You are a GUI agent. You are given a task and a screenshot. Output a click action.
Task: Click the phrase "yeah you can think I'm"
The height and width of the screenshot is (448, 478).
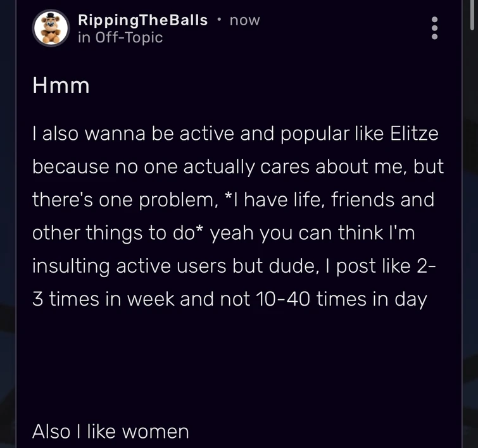pos(312,232)
